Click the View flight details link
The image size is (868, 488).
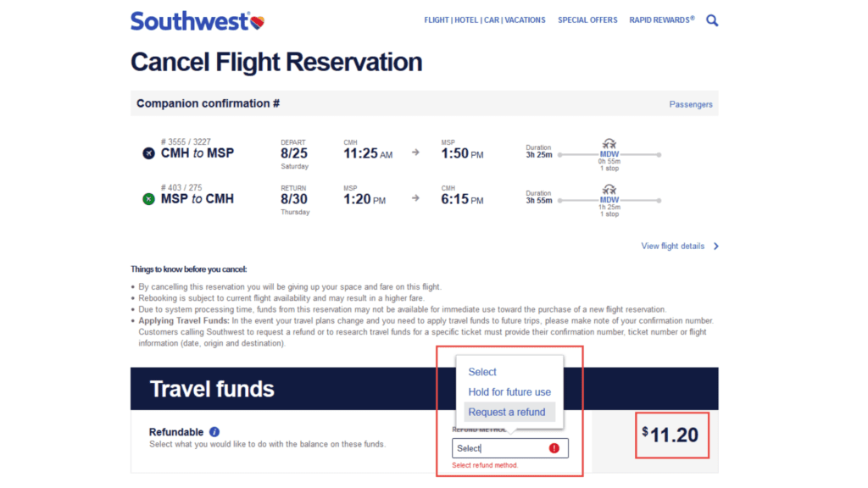(x=673, y=247)
